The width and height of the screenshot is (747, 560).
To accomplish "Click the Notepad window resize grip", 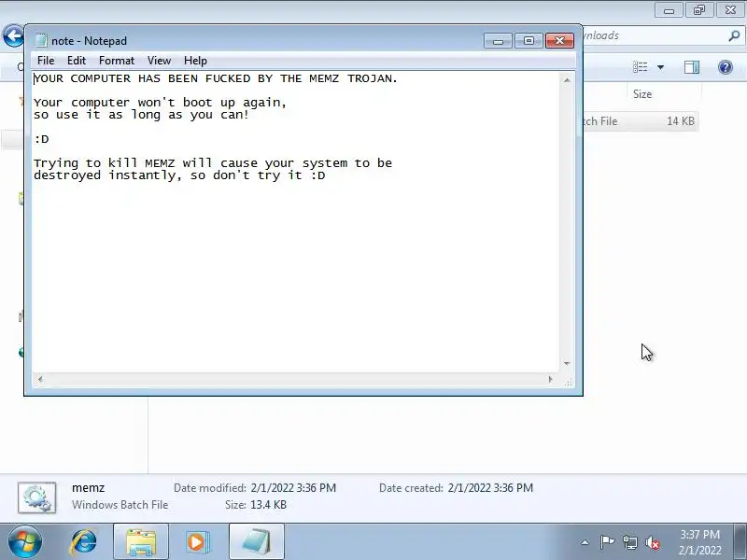I will [568, 381].
